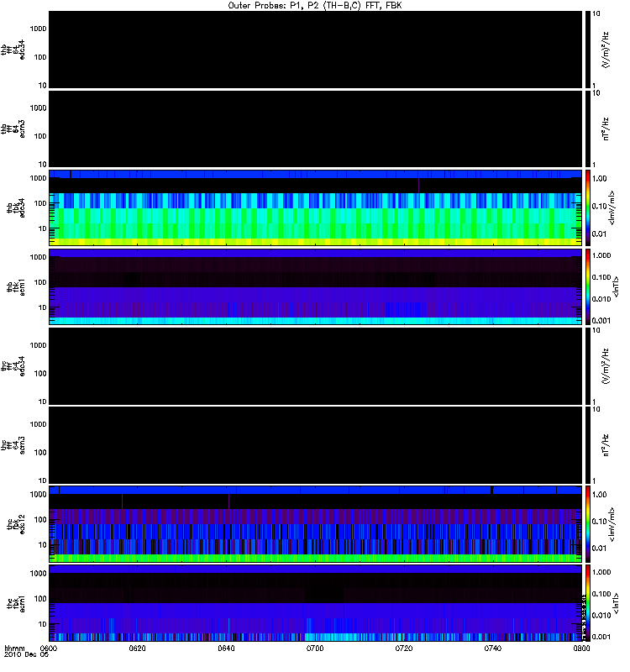Click inside the thc fbk scm1 spectrogram panel

pos(315,603)
